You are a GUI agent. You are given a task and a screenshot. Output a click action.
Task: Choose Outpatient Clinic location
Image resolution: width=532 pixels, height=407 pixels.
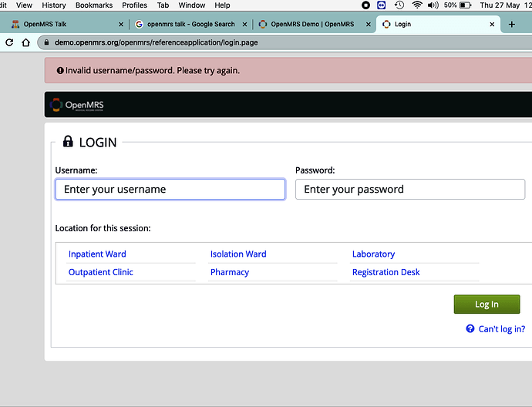pos(100,272)
